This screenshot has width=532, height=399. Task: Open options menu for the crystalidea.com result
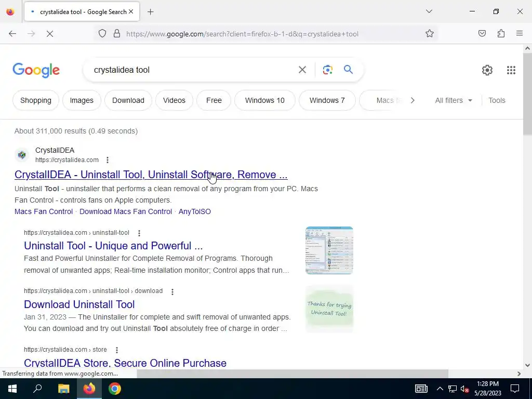pos(107,160)
